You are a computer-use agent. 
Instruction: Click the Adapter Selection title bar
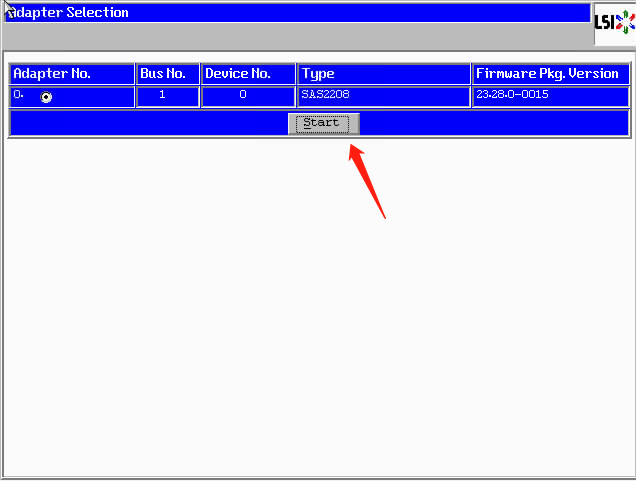tap(297, 13)
